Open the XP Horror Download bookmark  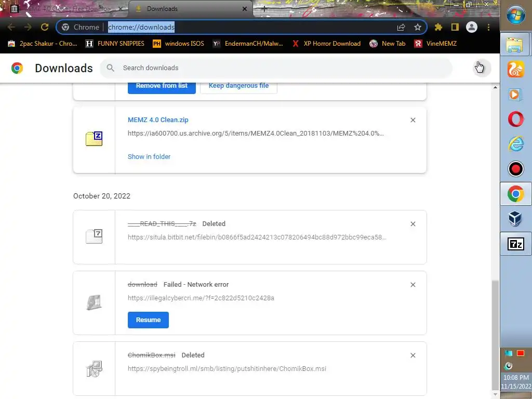(326, 44)
